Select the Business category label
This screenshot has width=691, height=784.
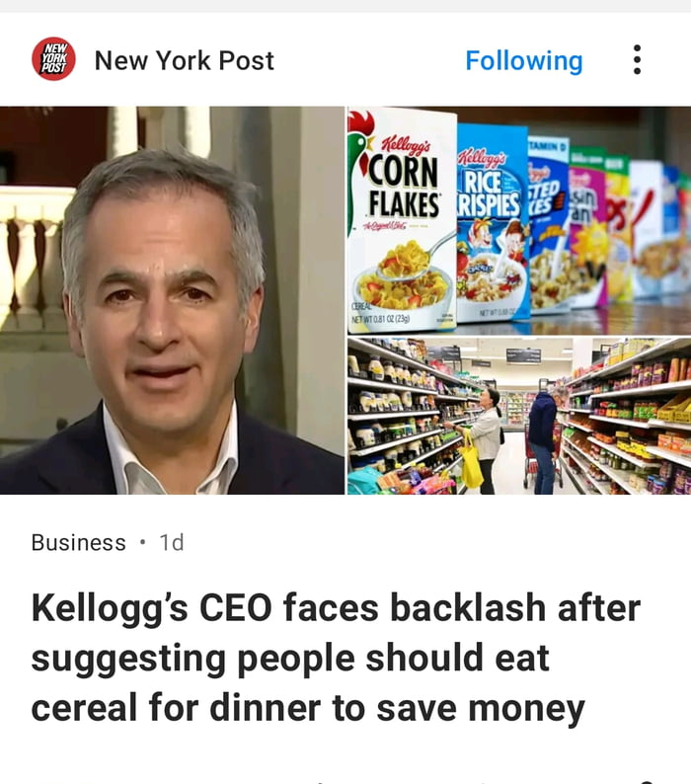pyautogui.click(x=79, y=542)
